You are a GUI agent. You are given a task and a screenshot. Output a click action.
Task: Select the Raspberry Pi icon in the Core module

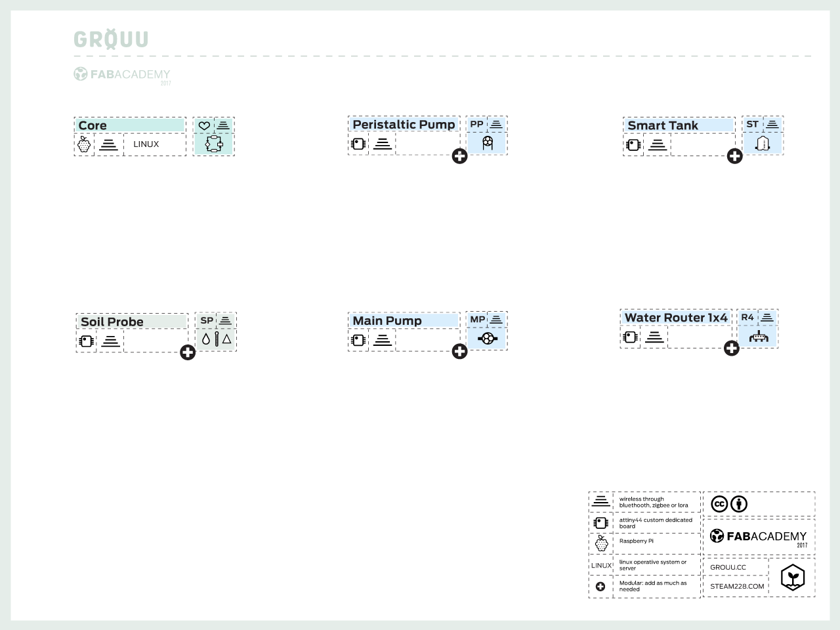click(85, 144)
